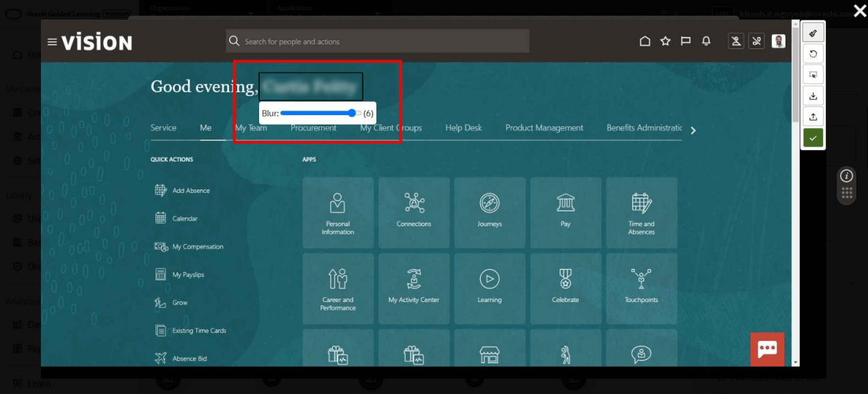Open the storefront icon app tile
Image resolution: width=868 pixels, height=394 pixels.
click(490, 348)
